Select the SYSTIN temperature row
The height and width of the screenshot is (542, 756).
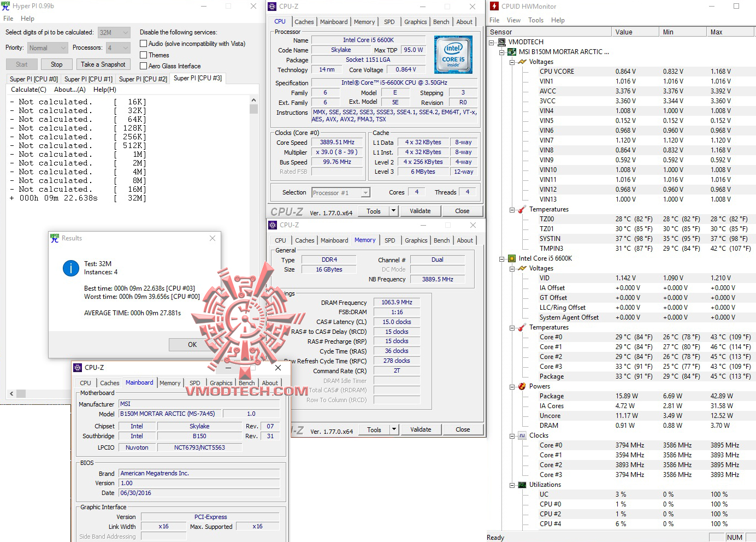[x=621, y=239]
